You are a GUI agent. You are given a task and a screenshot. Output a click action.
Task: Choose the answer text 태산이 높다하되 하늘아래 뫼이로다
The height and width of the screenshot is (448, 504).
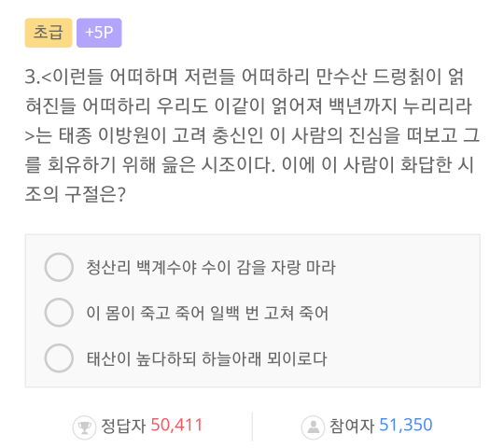[x=206, y=358]
